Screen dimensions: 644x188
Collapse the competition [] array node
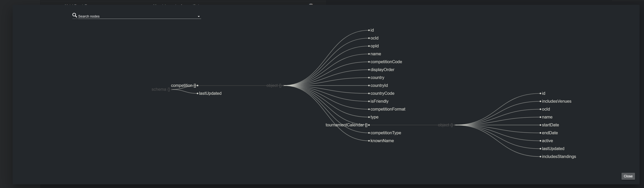pyautogui.click(x=197, y=86)
